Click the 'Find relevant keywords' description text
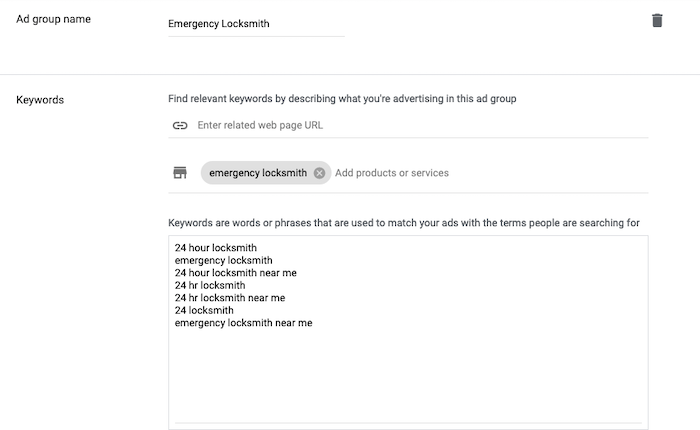700x430 pixels. (342, 99)
